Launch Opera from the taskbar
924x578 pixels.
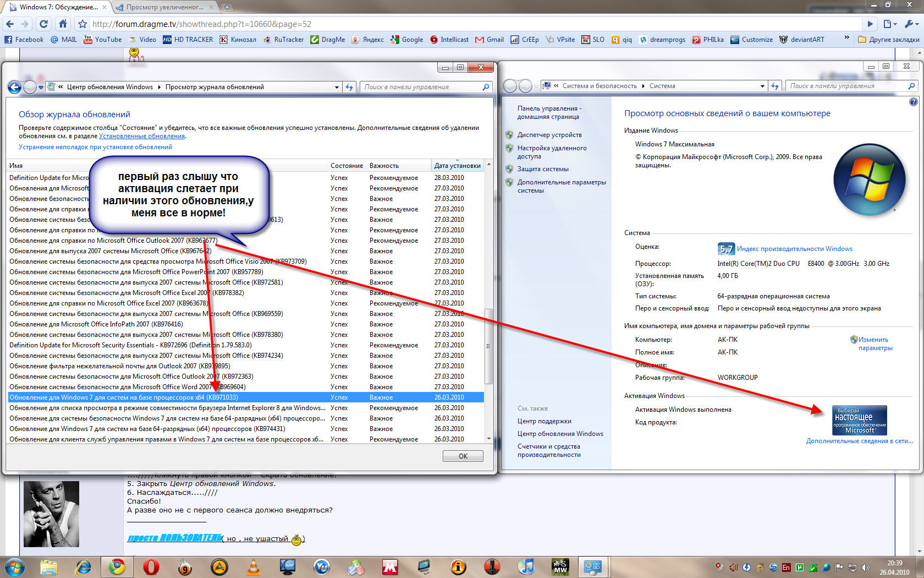pos(151,566)
